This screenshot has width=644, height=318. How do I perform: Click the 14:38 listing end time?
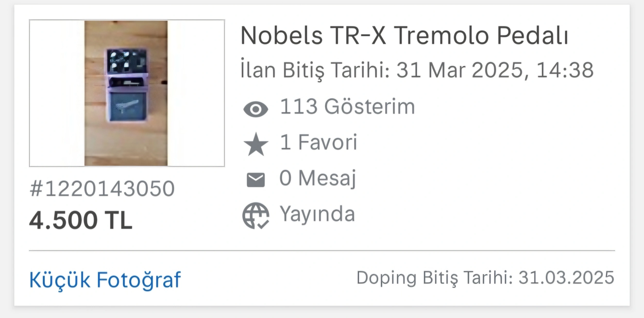click(565, 70)
